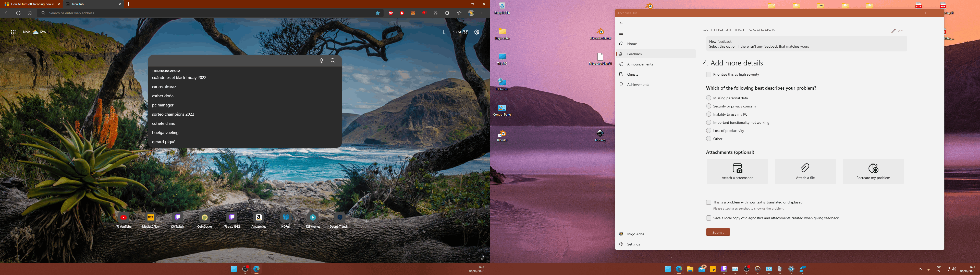Expand system tray hidden icons chevron
Viewport: 980px width, 275px height.
coord(920,269)
